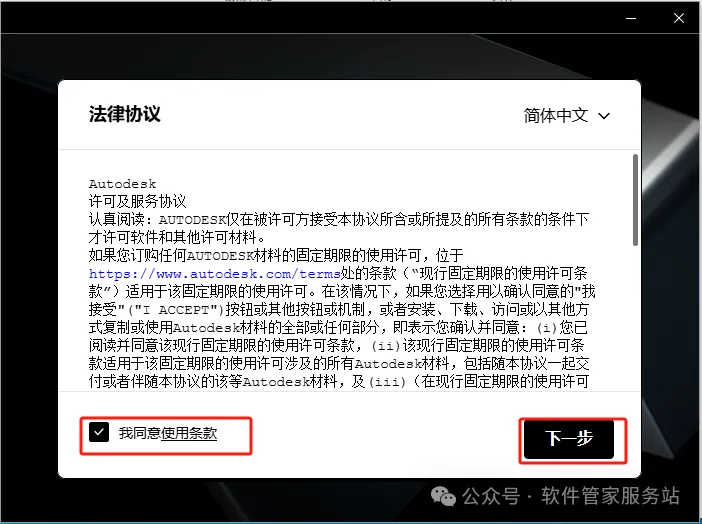The width and height of the screenshot is (702, 524).
Task: Open the 简体中文 language dropdown
Action: tap(567, 116)
